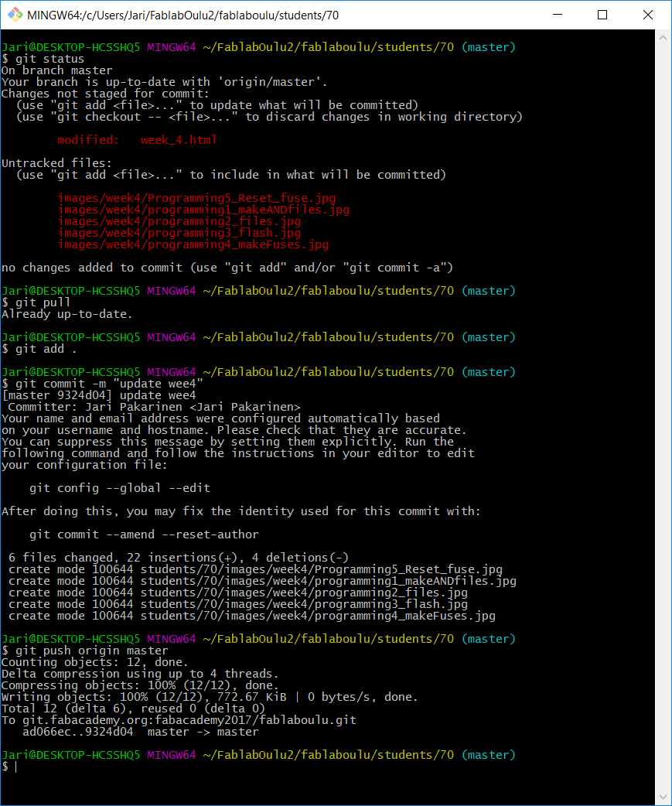
Task: Click the '$ git push origin master' command
Action: point(85,651)
